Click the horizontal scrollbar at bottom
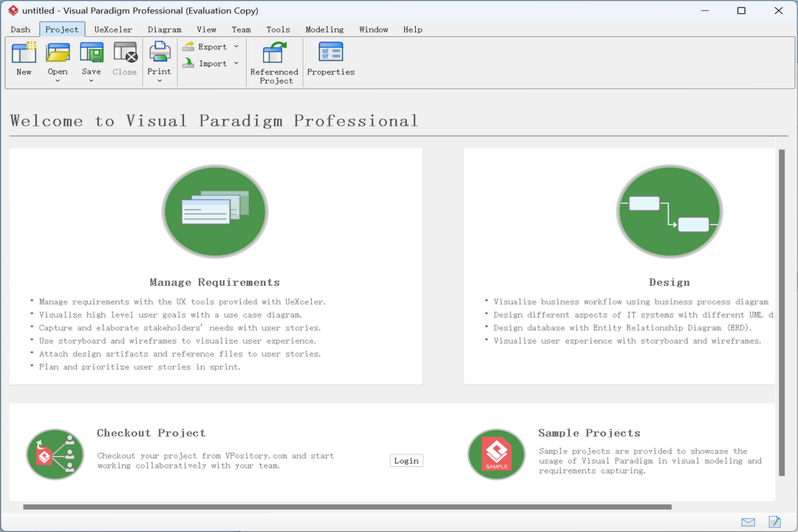The width and height of the screenshot is (798, 532). coord(347,507)
